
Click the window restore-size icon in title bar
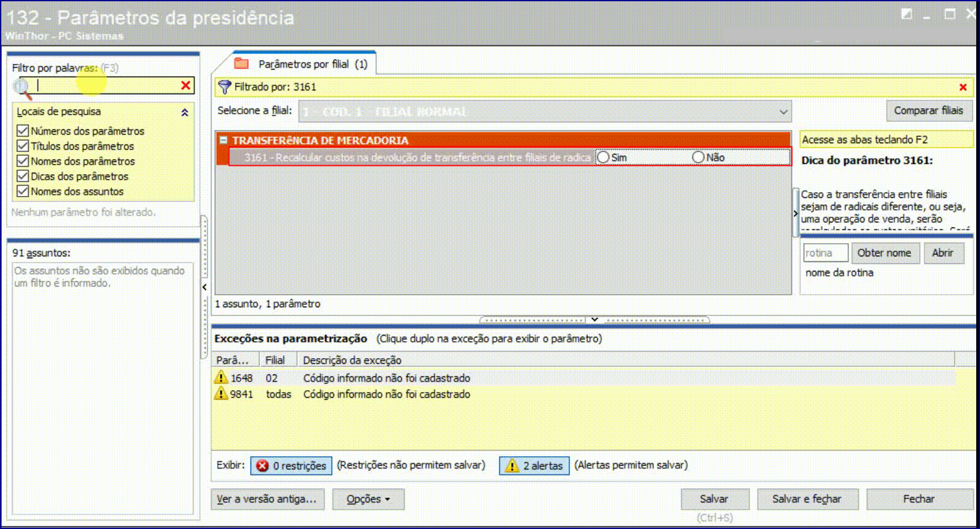[x=906, y=14]
